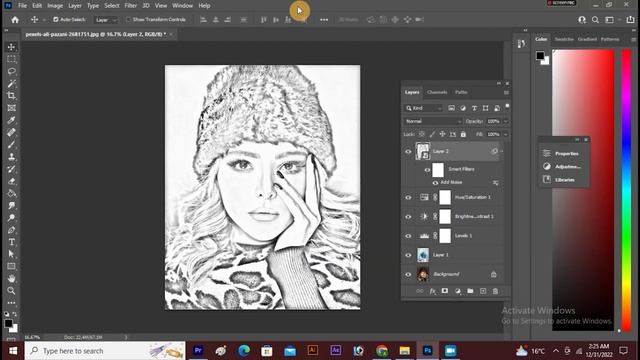This screenshot has width=640, height=360.
Task: Open the Filter menu
Action: tap(131, 6)
